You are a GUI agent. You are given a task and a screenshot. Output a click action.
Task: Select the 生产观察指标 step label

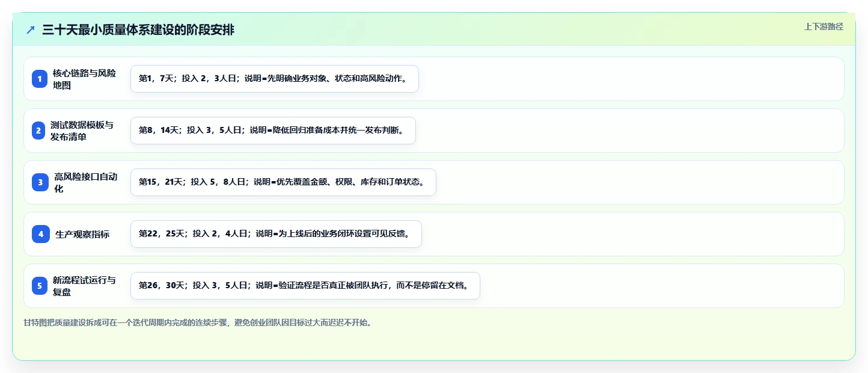[x=82, y=234]
